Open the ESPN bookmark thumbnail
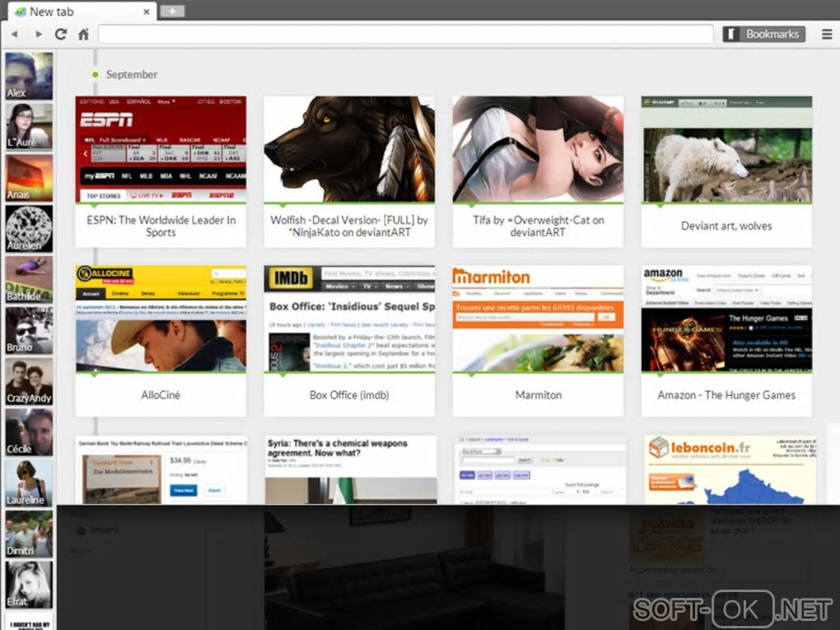 click(x=161, y=149)
